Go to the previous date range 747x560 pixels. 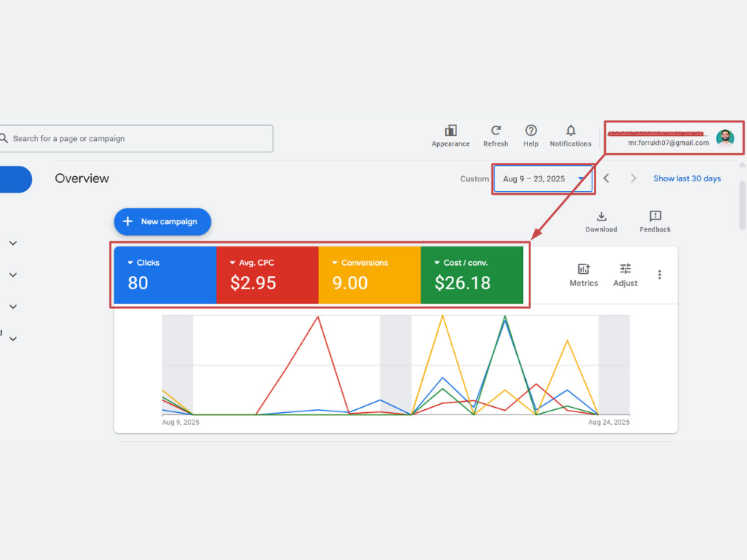(x=606, y=178)
